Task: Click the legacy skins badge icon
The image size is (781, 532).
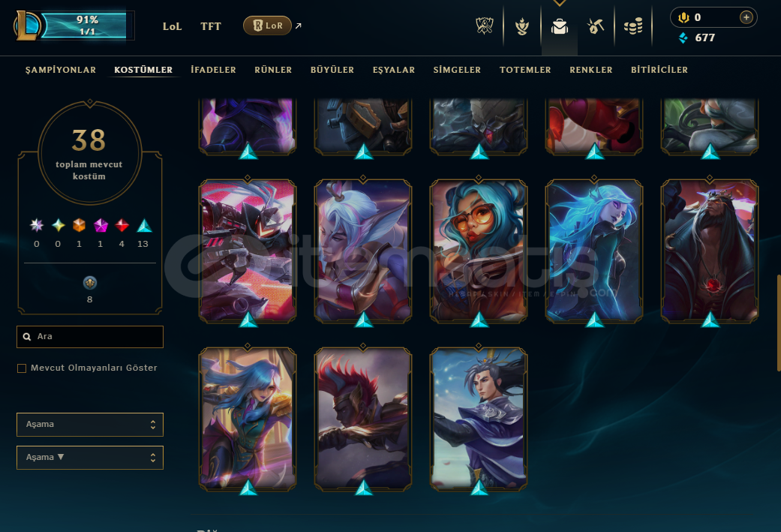Action: pyautogui.click(x=90, y=283)
